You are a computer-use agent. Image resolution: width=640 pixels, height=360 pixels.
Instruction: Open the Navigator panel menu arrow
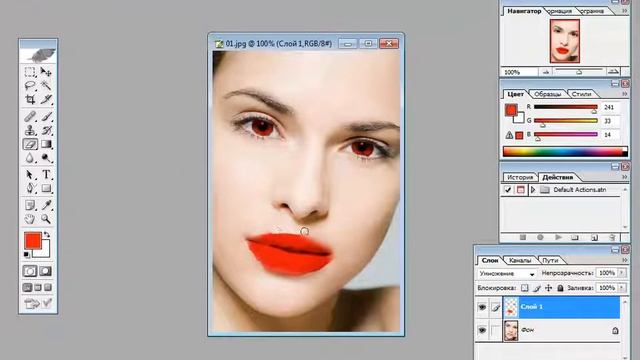[x=624, y=11]
